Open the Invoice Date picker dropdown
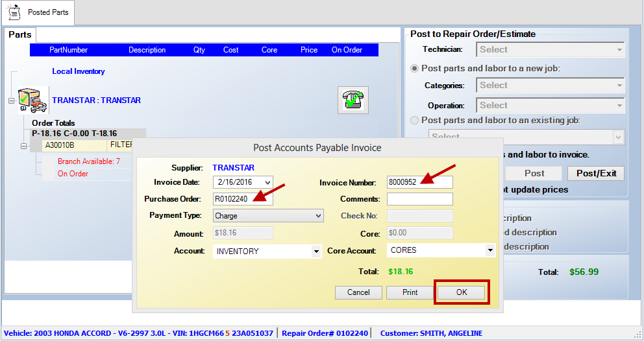The height and width of the screenshot is (341, 644). [x=267, y=183]
